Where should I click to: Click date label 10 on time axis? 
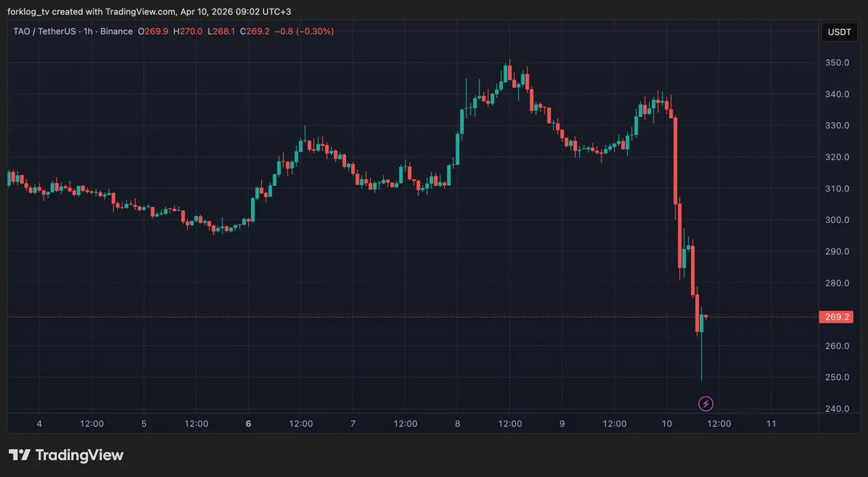tap(667, 423)
